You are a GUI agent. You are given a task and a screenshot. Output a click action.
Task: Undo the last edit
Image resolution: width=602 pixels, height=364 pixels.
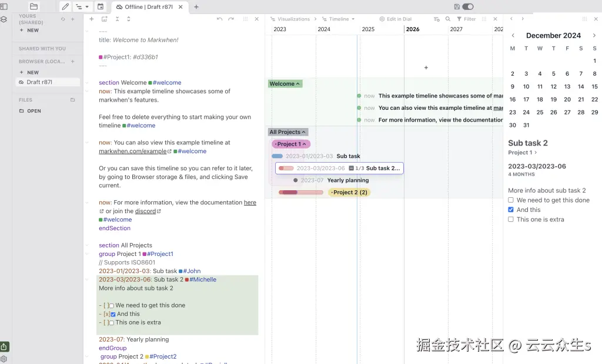tap(219, 19)
